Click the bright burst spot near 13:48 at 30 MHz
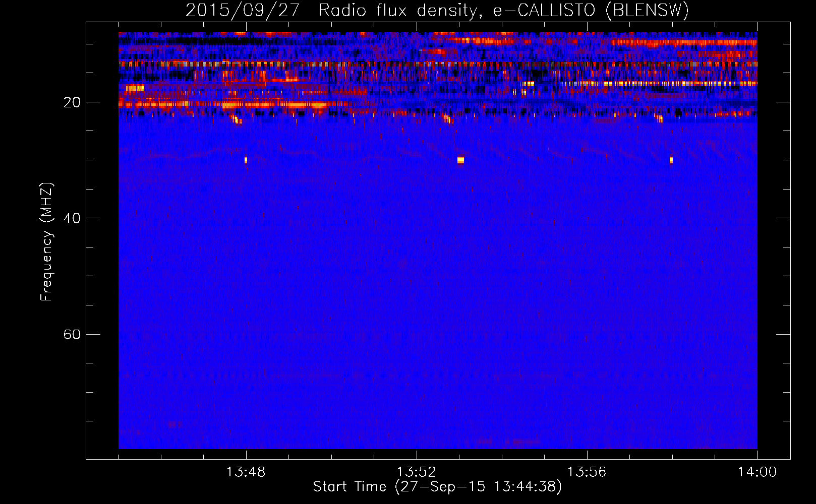This screenshot has height=504, width=816. tap(246, 160)
